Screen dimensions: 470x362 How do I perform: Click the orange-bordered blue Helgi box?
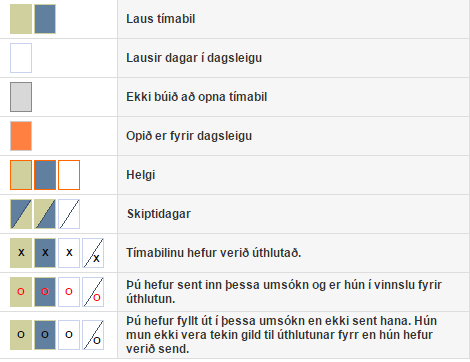(45, 175)
